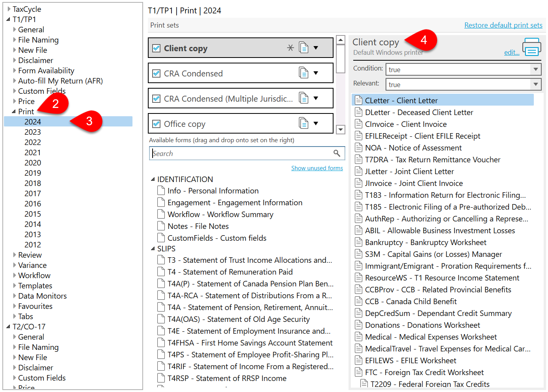Select FTC - Foreign Tax Credit Worksheet
Image resolution: width=548 pixels, height=392 pixels.
click(424, 372)
